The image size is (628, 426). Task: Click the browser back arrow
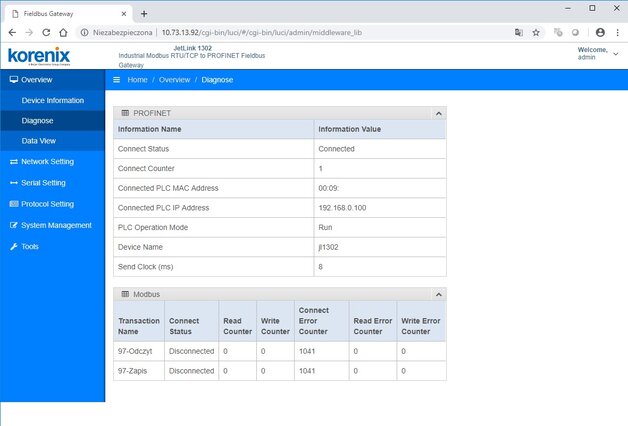point(12,32)
